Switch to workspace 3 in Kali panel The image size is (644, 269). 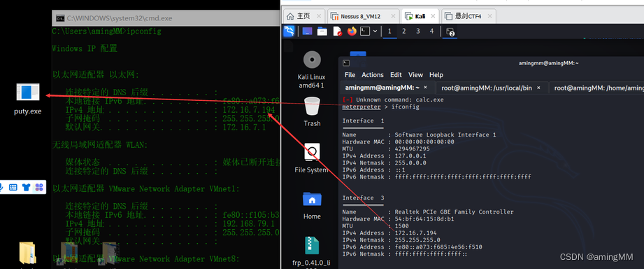coord(417,32)
